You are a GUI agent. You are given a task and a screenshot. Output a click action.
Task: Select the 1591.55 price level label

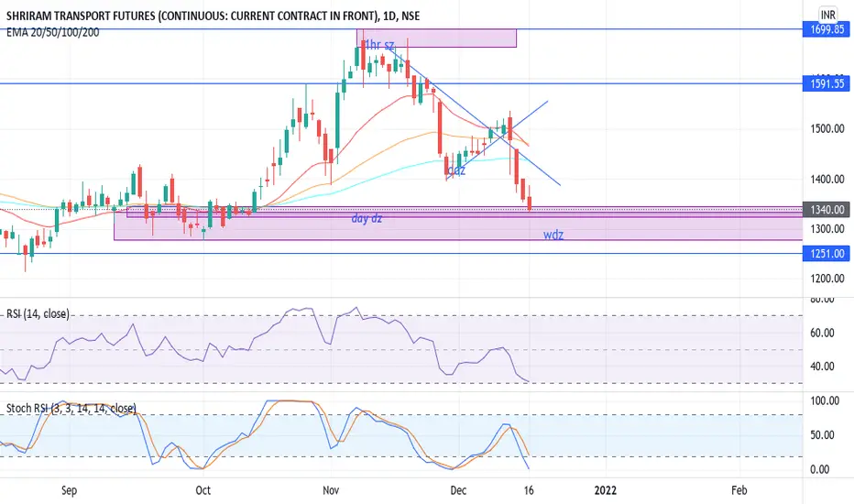pyautogui.click(x=827, y=84)
